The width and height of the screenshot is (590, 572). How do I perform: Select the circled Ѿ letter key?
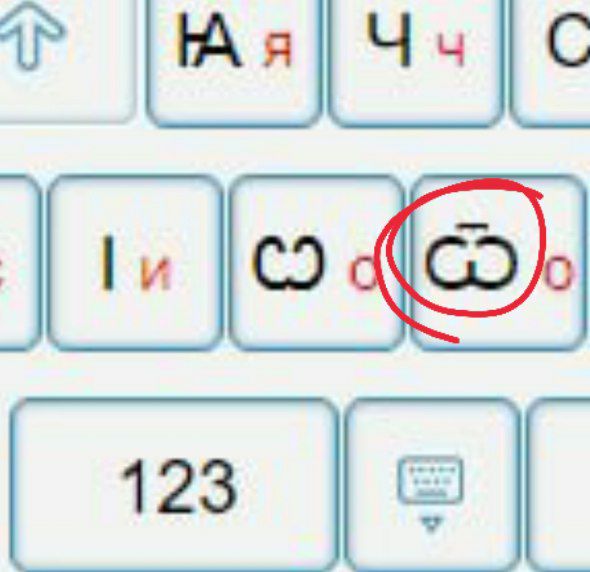(497, 263)
